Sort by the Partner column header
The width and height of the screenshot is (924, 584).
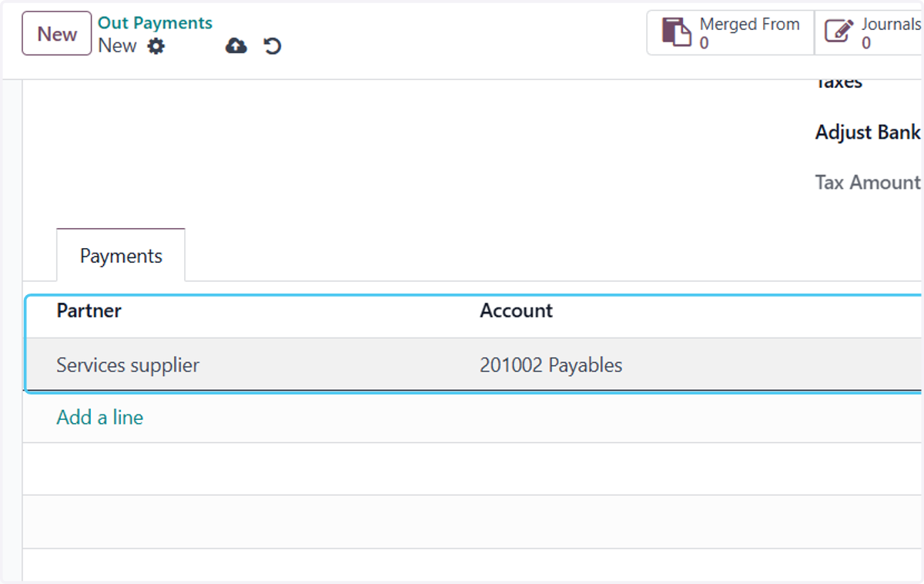(x=89, y=310)
